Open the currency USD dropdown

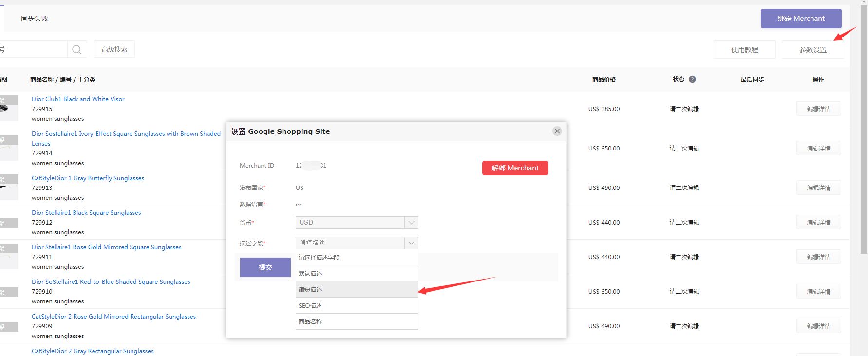[x=357, y=222]
